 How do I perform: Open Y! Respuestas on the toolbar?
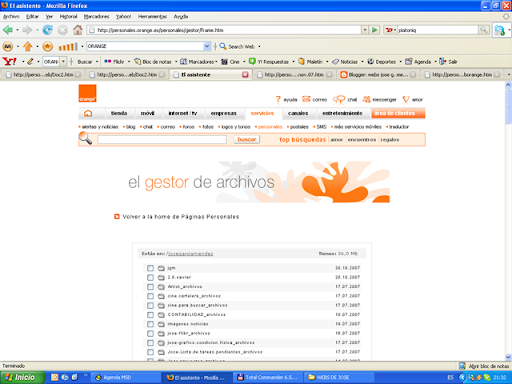[269, 62]
